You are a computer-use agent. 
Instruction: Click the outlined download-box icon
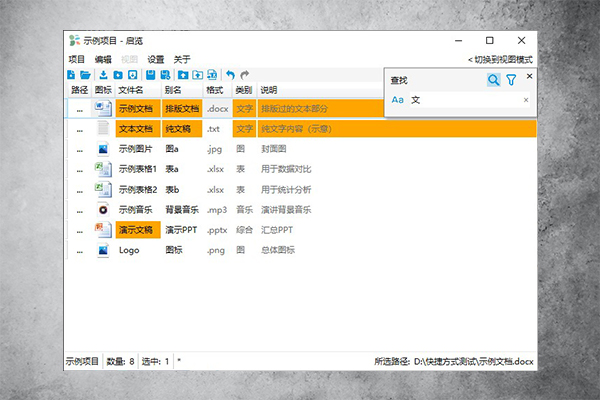pos(132,75)
